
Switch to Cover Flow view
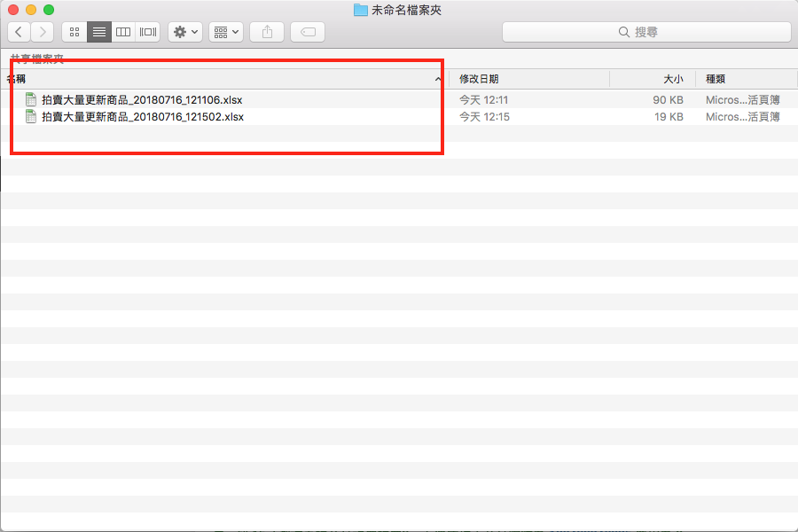148,32
